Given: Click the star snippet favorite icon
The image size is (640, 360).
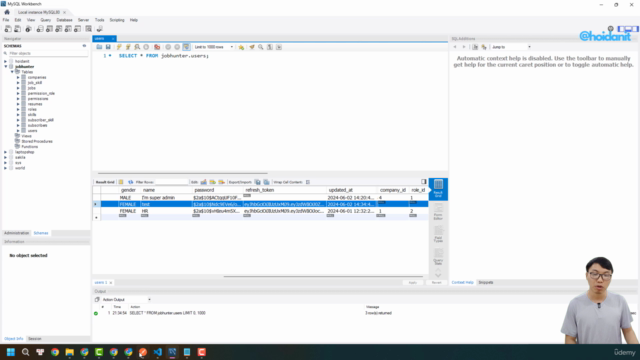Looking at the screenshot, I should click(241, 47).
